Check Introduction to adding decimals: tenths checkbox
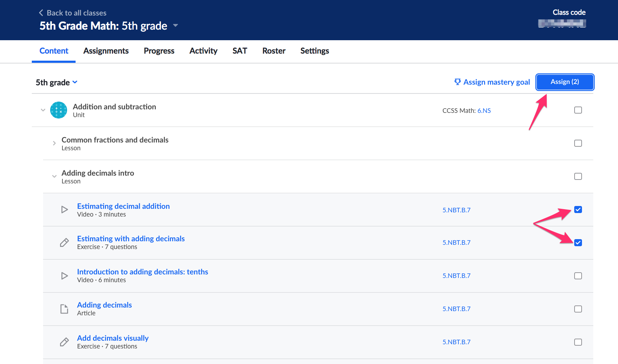This screenshot has width=618, height=364. pos(578,276)
